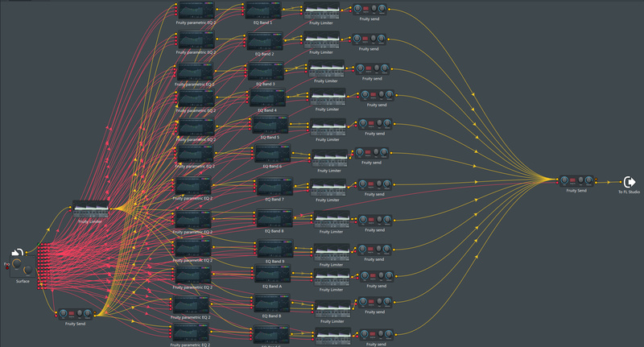Click the Fruity send node in EQ Band 9 chain
The height and width of the screenshot is (347, 644).
click(374, 250)
